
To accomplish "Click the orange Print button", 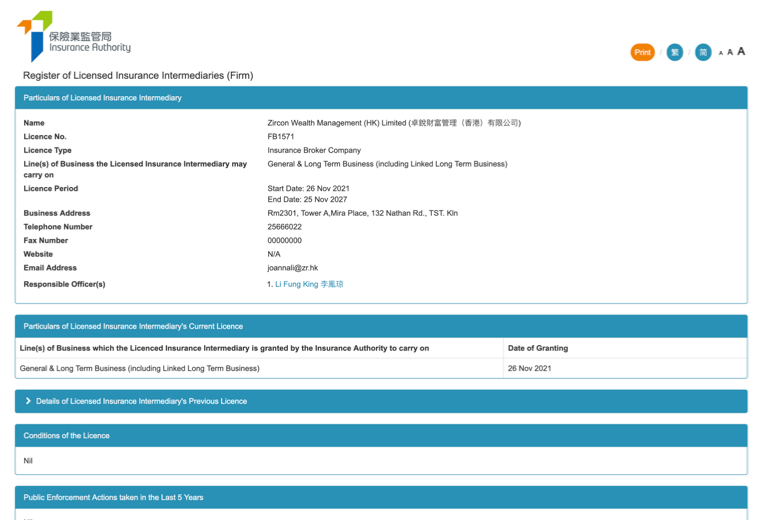I will point(642,52).
